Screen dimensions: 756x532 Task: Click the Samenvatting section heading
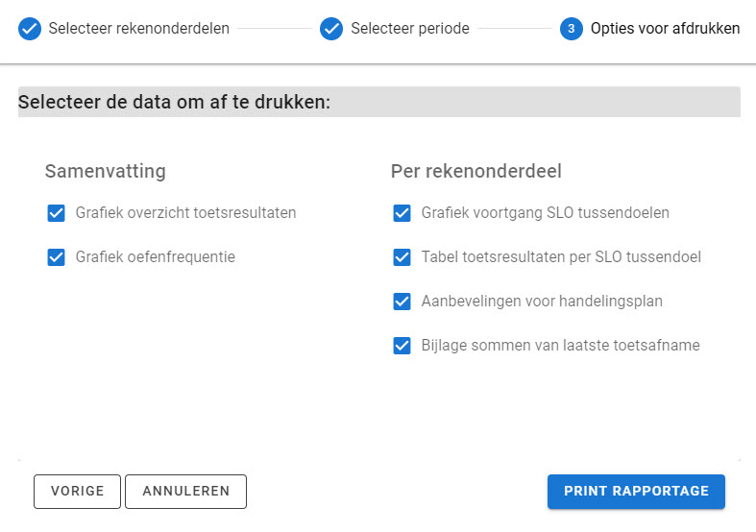(x=105, y=171)
